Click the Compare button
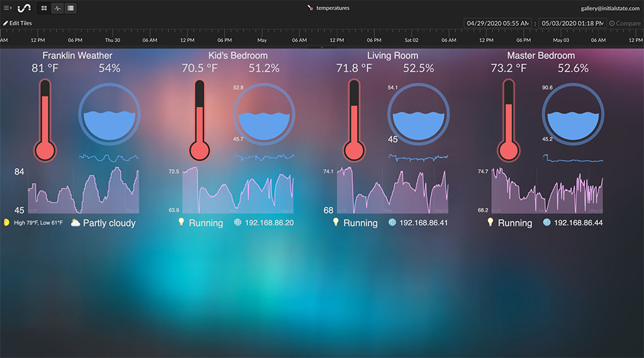This screenshot has height=358, width=644. click(625, 23)
